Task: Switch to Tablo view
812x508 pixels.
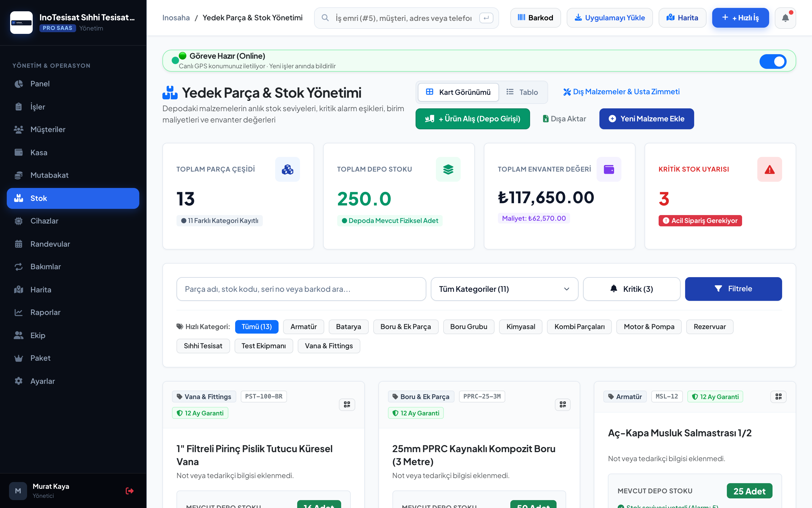Action: point(522,92)
